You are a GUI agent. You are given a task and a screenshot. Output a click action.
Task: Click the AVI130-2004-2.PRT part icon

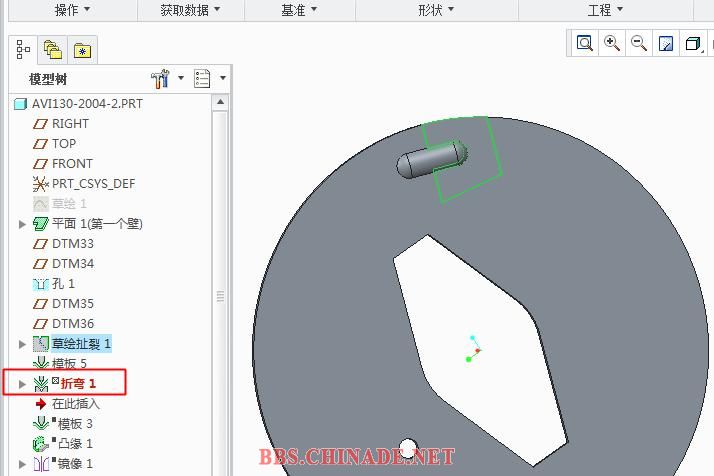20,104
